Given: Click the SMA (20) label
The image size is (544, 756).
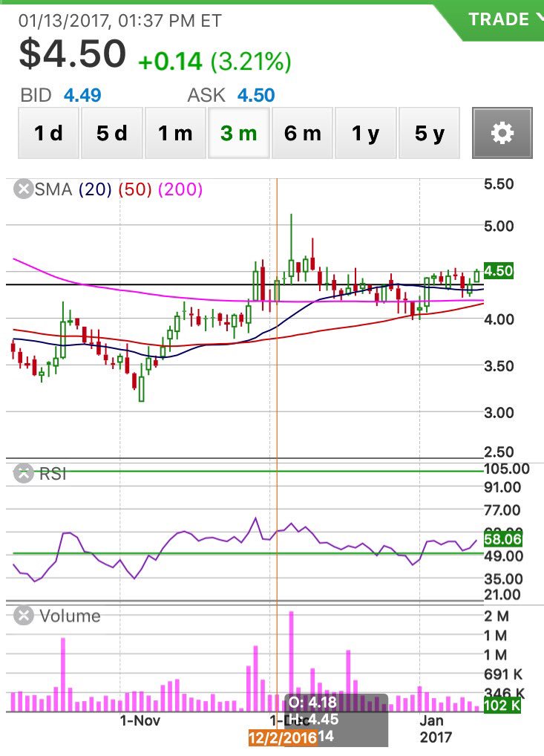Looking at the screenshot, I should (95, 189).
